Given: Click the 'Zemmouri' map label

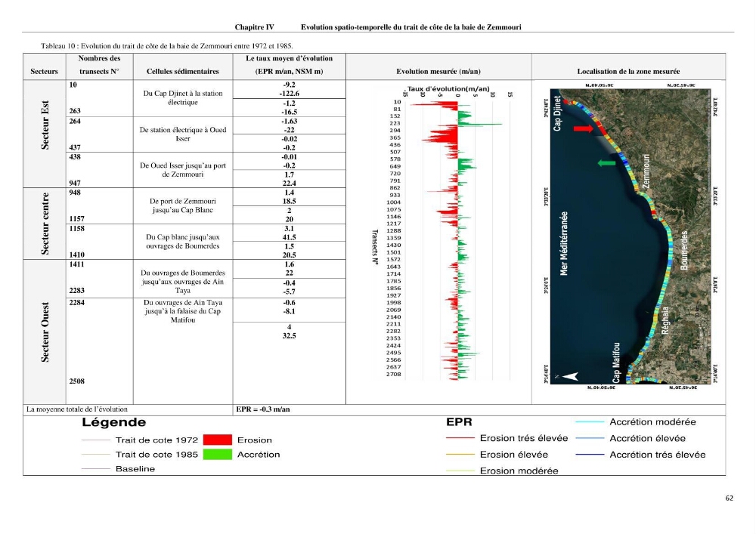Looking at the screenshot, I should [646, 171].
